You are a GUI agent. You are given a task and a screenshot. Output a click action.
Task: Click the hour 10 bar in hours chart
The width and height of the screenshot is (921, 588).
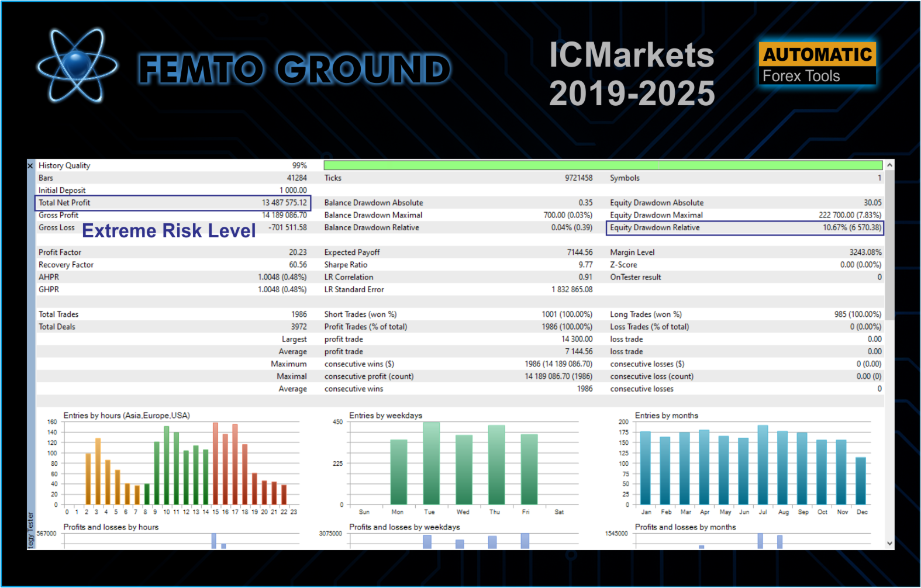[x=166, y=465]
